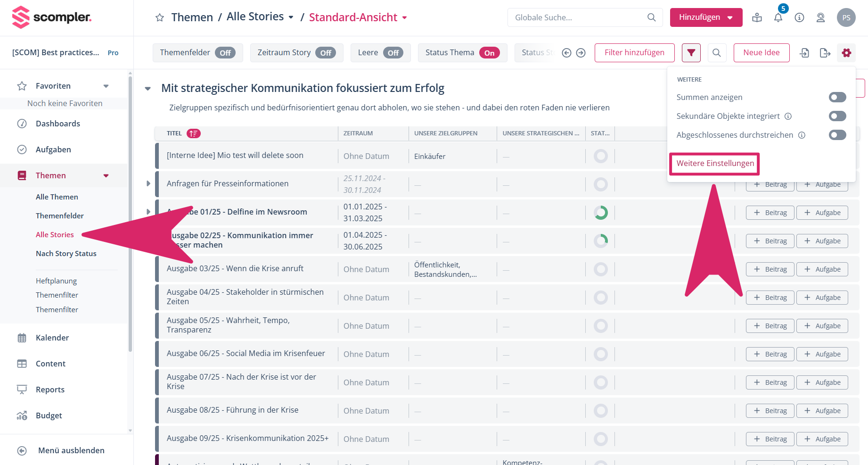Viewport: 868px width, 465px height.
Task: Click the favorite star next to Themen breadcrumb
Action: tap(160, 18)
